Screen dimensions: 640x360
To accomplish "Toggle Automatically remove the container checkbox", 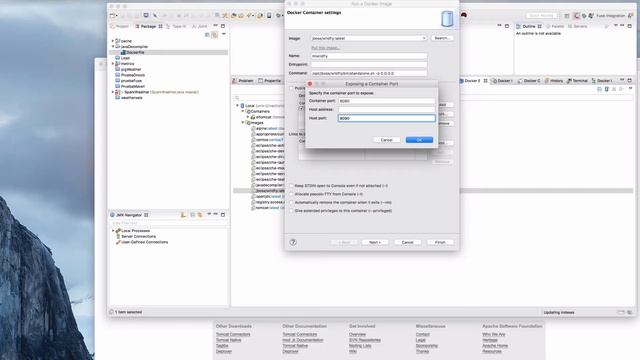I will click(x=291, y=202).
